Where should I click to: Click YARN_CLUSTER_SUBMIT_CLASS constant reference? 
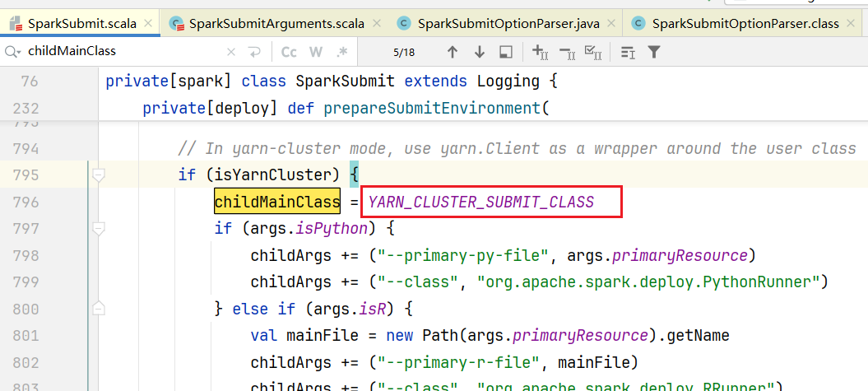pos(481,202)
